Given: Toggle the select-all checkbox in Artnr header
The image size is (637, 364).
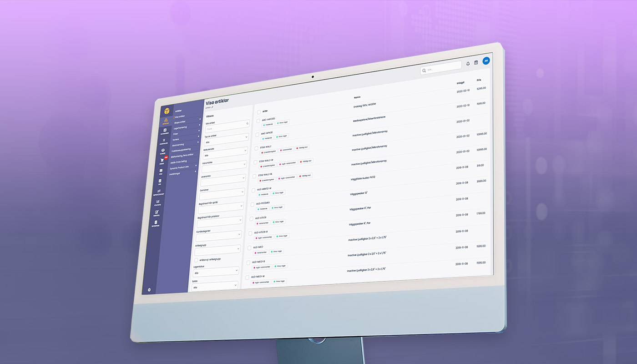Looking at the screenshot, I should point(258,111).
